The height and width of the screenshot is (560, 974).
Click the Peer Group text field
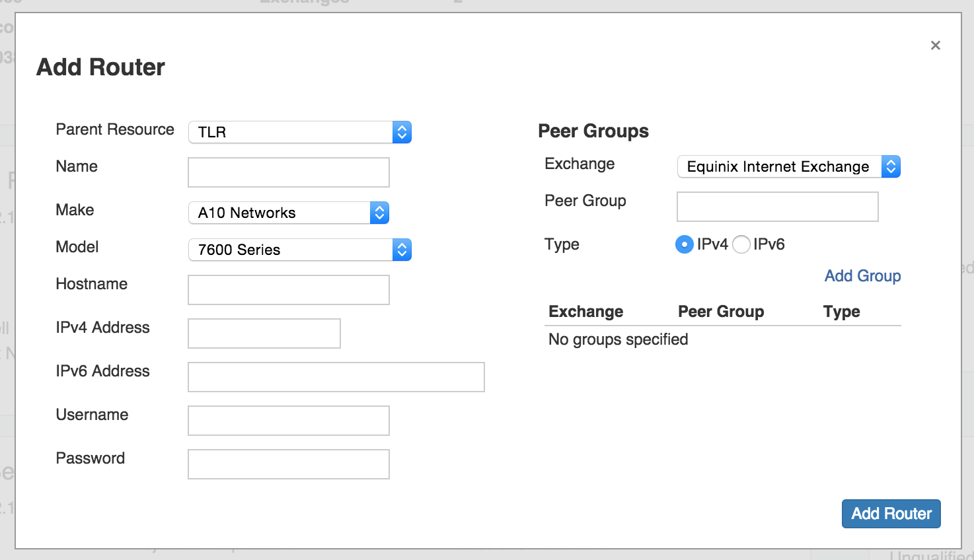(778, 207)
